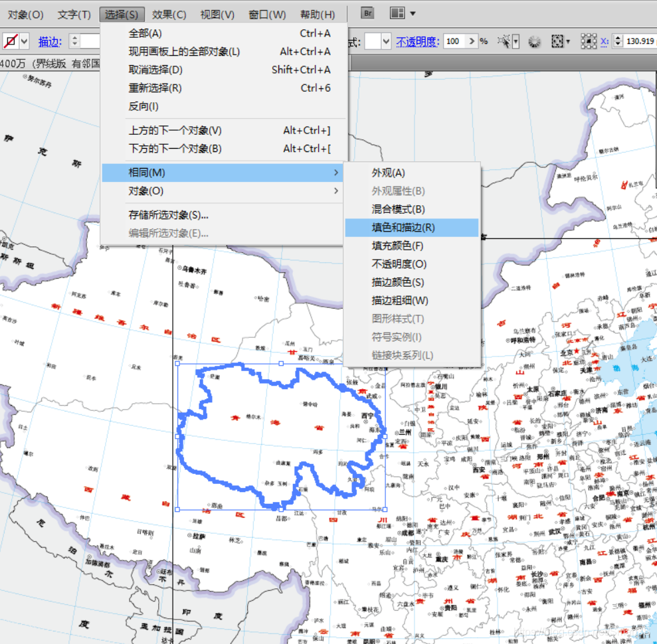Choose 重新选择(R) reselect
This screenshot has width=657, height=644.
224,88
